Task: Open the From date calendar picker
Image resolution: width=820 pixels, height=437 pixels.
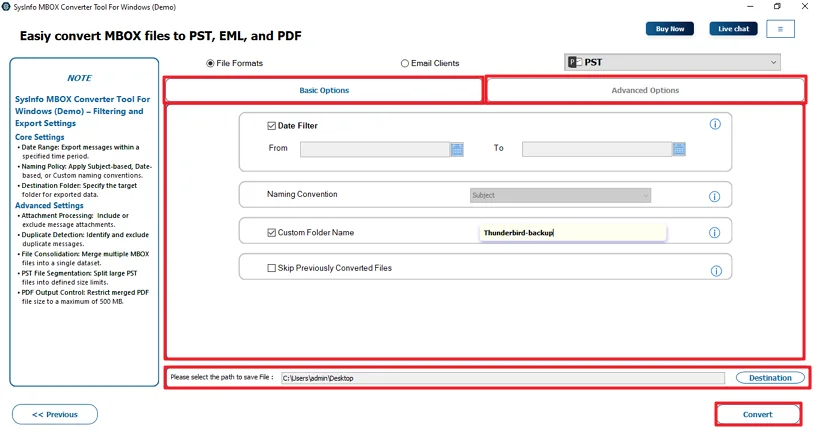Action: (x=457, y=150)
